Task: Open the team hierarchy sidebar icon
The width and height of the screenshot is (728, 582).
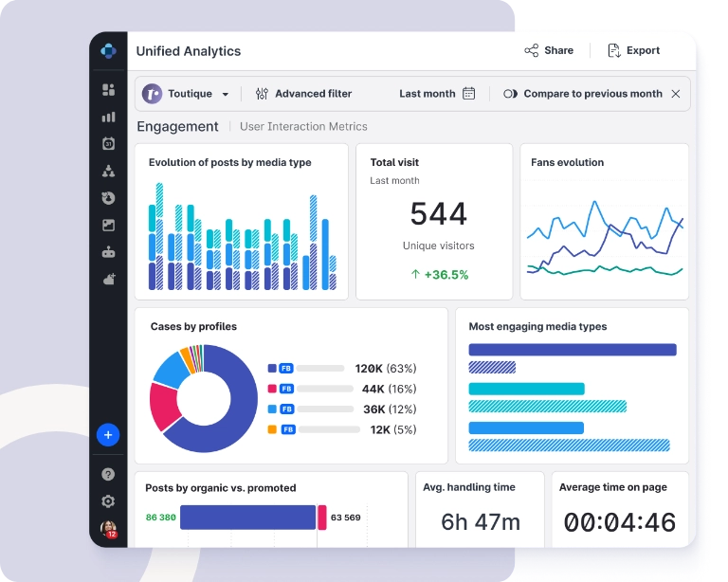Action: click(108, 172)
